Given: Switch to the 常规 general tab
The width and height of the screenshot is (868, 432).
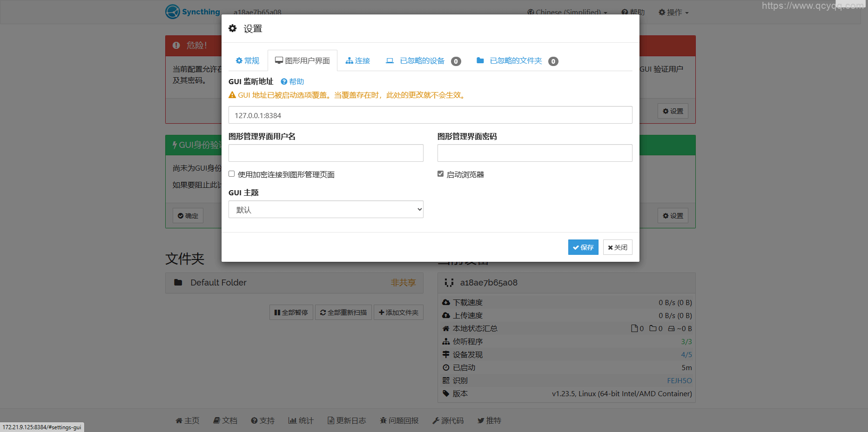Looking at the screenshot, I should pos(248,61).
